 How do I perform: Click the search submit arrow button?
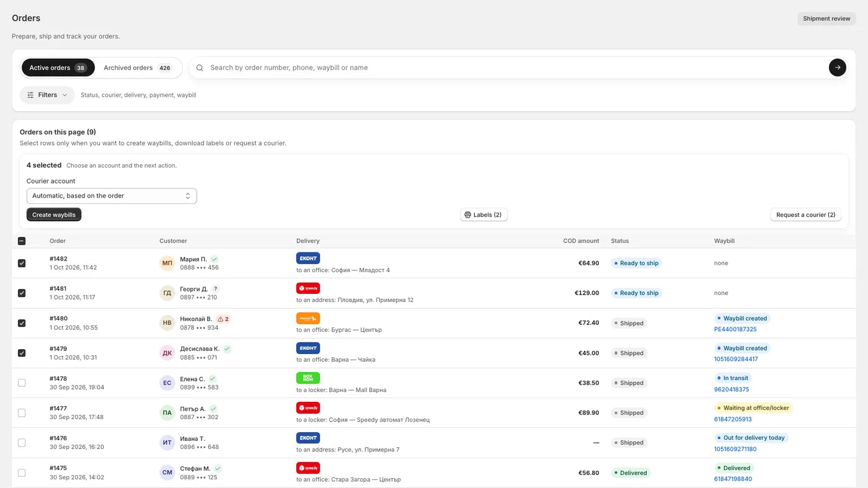(837, 68)
